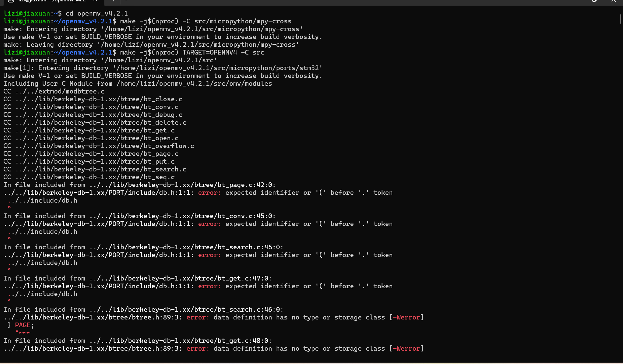623x364 pixels.
Task: Click the CC line for bt_conv.c
Action: [x=91, y=107]
